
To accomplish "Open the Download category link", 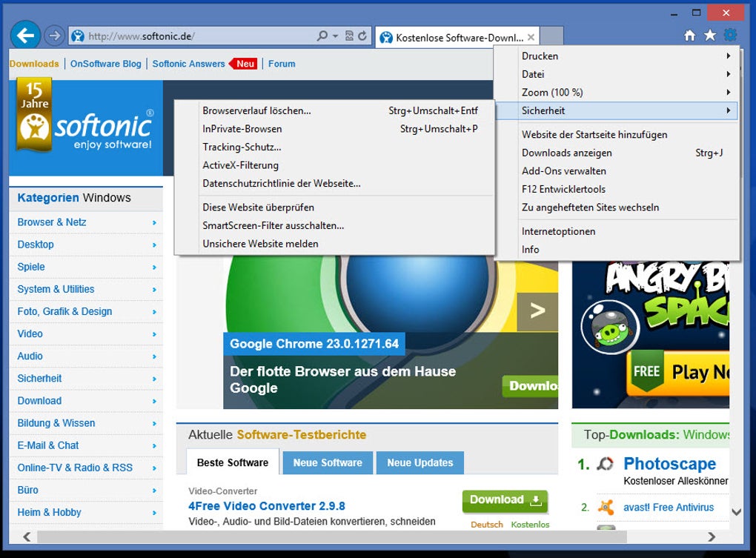I will click(x=86, y=401).
